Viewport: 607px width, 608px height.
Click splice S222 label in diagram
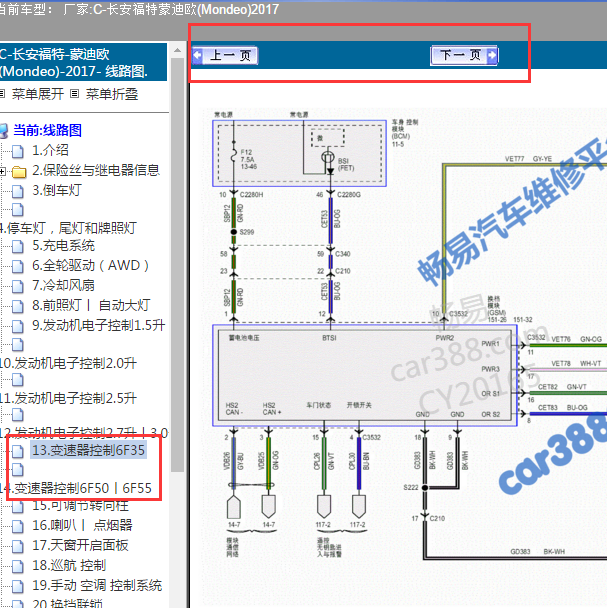pyautogui.click(x=411, y=487)
